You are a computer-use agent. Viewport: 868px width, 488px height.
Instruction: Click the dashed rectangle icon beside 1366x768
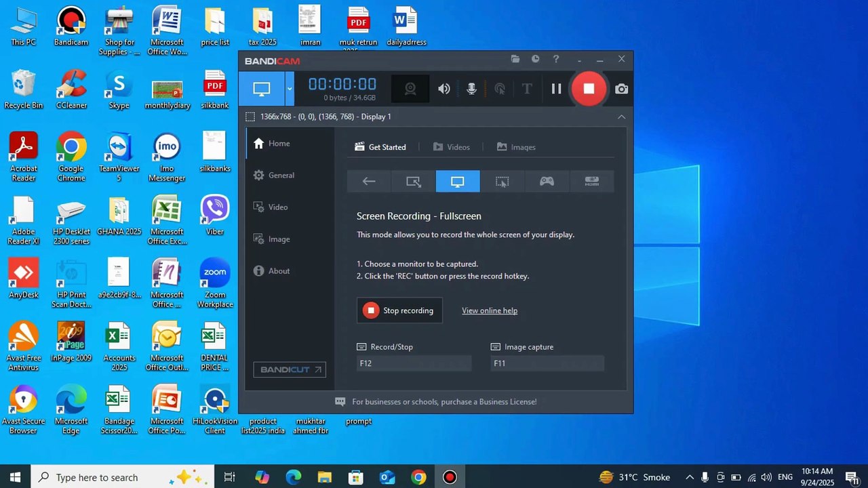pos(250,117)
